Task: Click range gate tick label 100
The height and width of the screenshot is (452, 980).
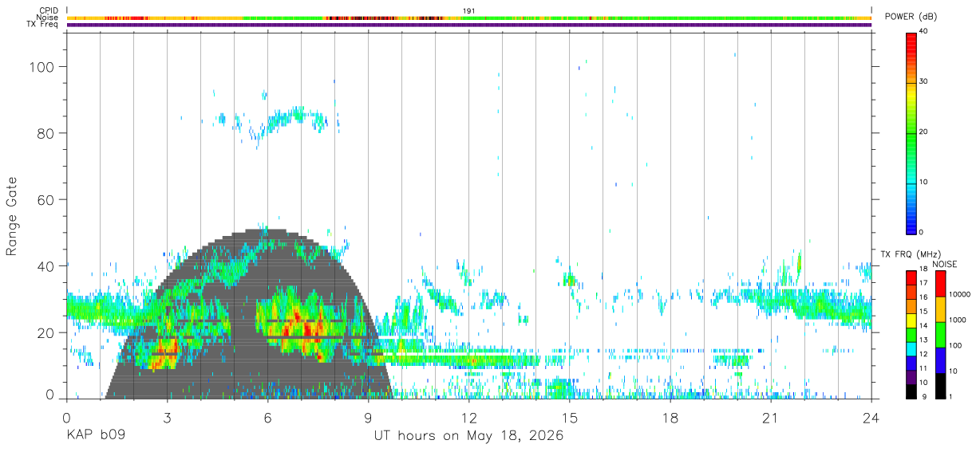Action: coord(43,67)
